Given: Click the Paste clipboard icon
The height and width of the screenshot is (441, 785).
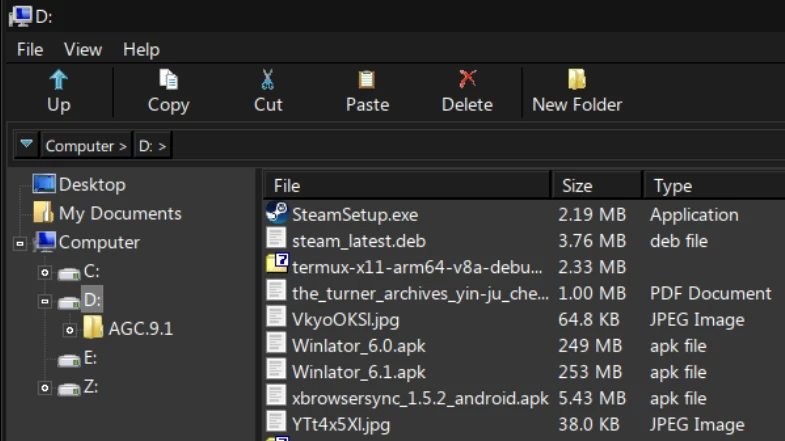Looking at the screenshot, I should 367,80.
